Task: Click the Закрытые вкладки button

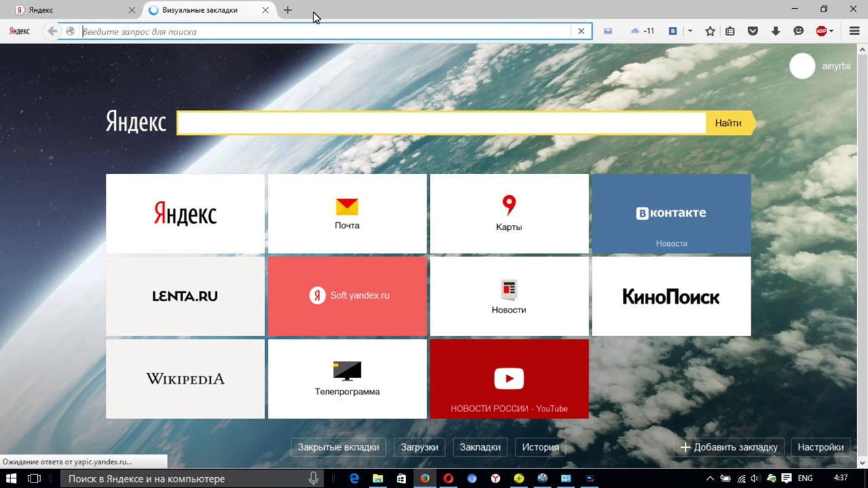Action: click(x=338, y=447)
